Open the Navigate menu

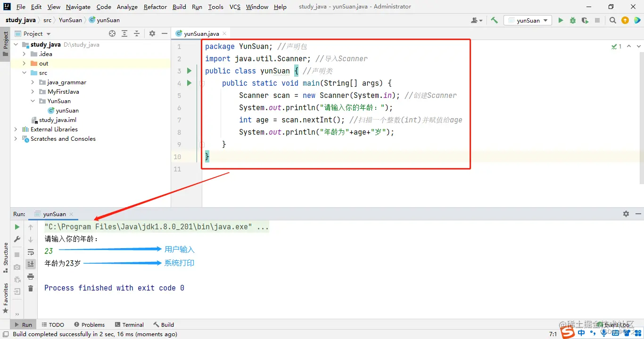coord(78,7)
